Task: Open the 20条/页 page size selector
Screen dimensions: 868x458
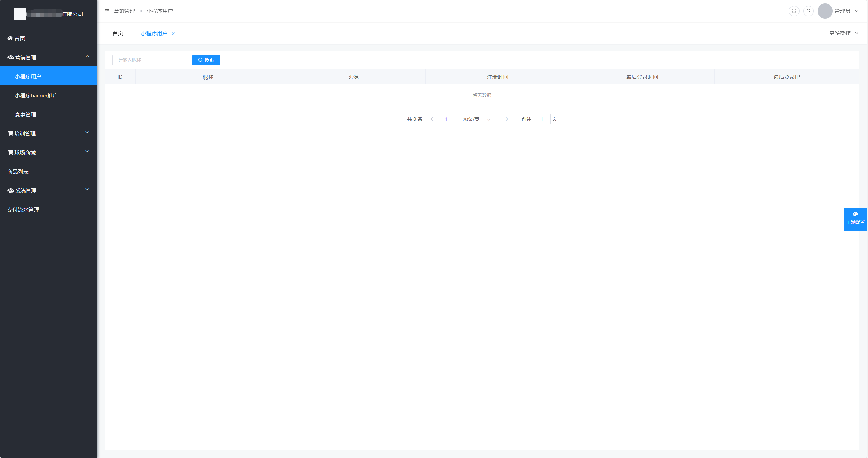Action: (474, 119)
